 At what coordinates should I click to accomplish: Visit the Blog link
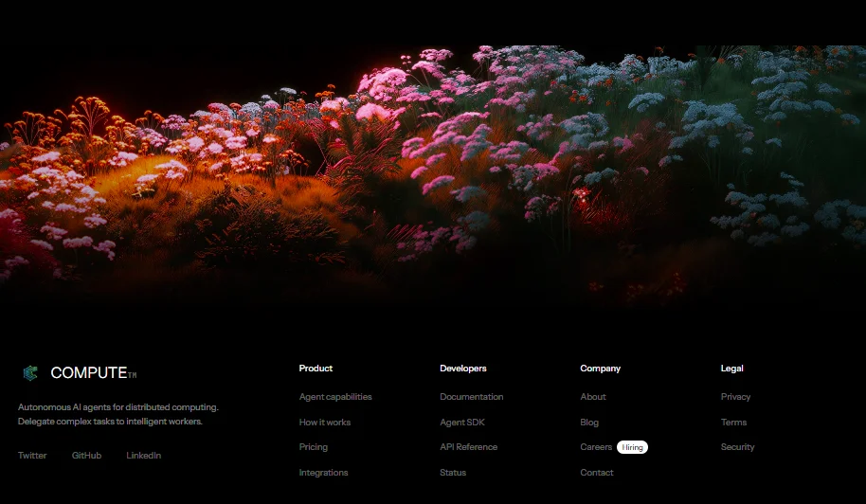pos(589,423)
